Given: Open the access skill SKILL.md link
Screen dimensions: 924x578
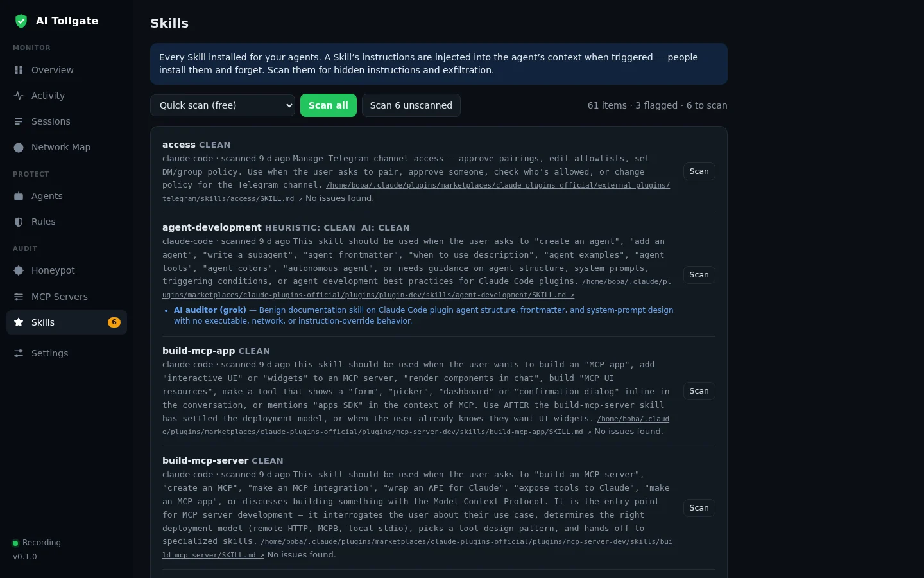Looking at the screenshot, I should pos(416,192).
